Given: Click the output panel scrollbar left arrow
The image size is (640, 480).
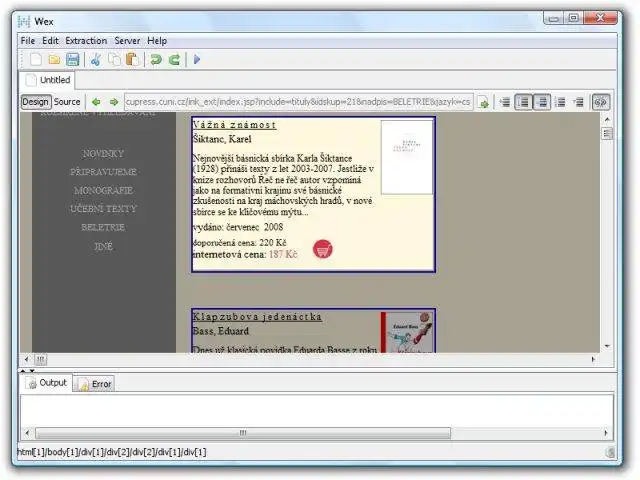Looking at the screenshot, I should pyautogui.click(x=27, y=433).
